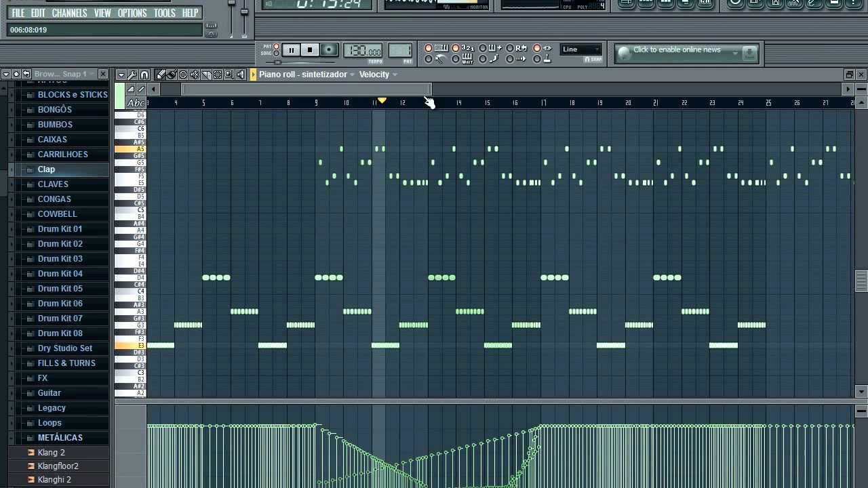This screenshot has width=868, height=488.
Task: Toggle the 3-2-1 countdown before recording
Action: [456, 48]
